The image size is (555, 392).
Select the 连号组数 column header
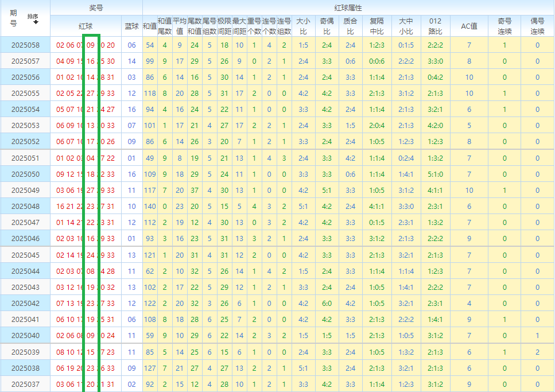click(284, 26)
